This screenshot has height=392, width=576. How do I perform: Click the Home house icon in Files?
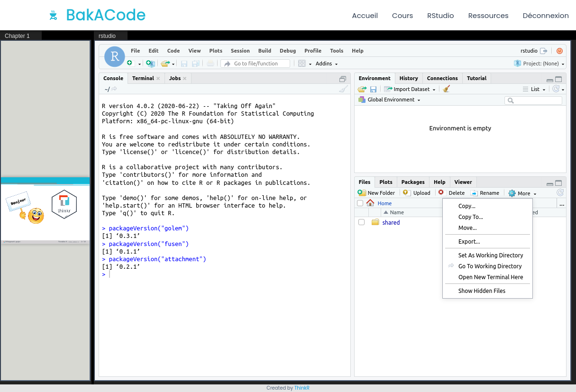click(370, 203)
